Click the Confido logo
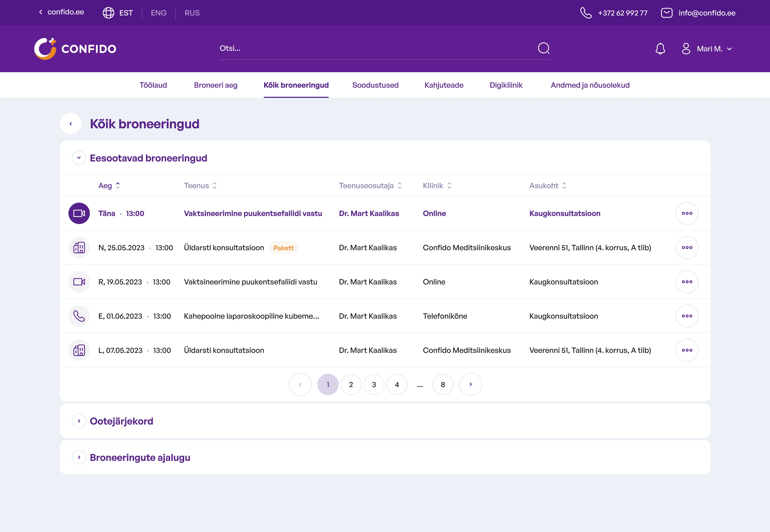The width and height of the screenshot is (770, 532). pos(75,49)
